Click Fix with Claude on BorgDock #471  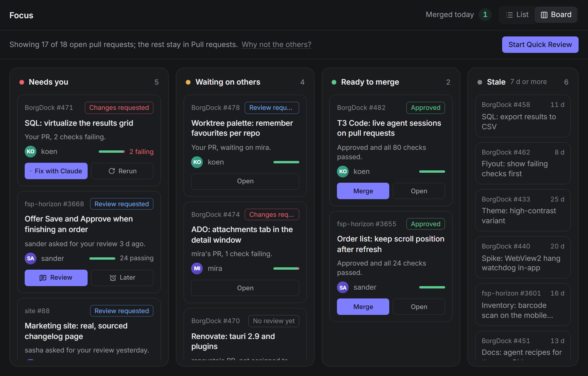click(56, 171)
